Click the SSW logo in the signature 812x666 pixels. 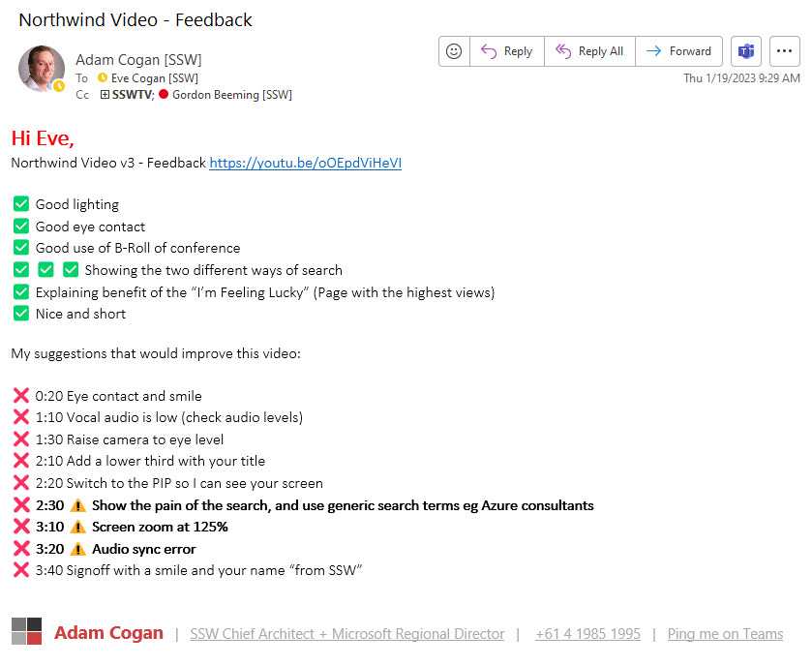26,631
